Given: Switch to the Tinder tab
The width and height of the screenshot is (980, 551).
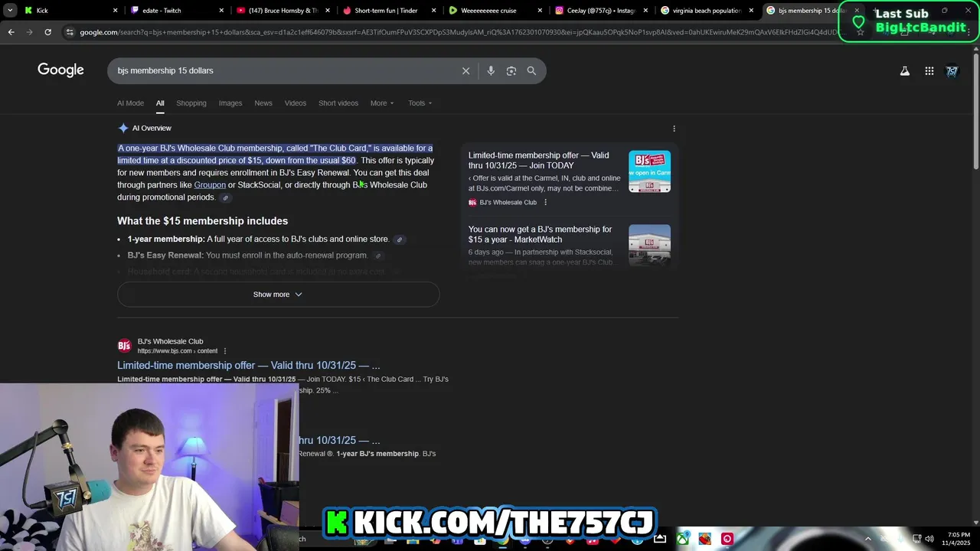Looking at the screenshot, I should point(389,11).
